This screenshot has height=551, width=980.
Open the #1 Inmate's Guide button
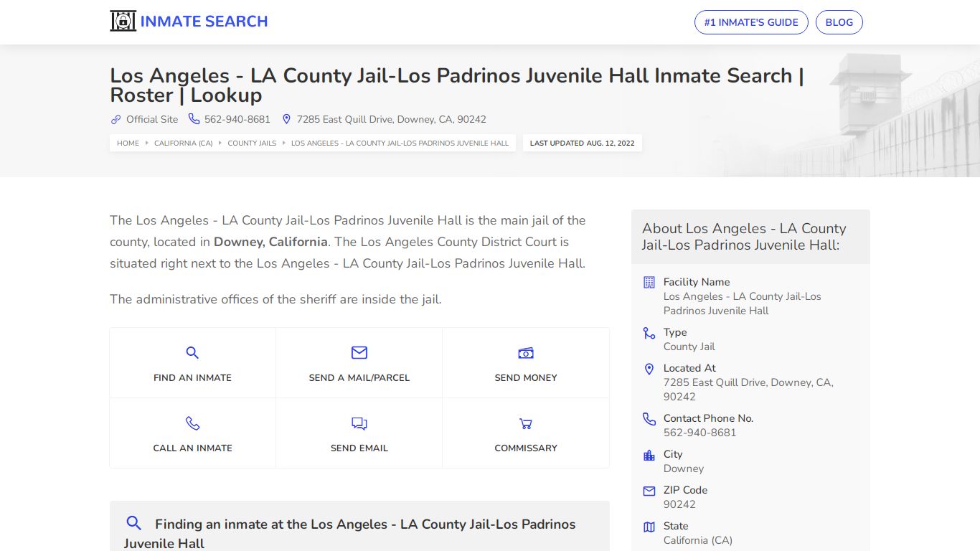pyautogui.click(x=751, y=22)
